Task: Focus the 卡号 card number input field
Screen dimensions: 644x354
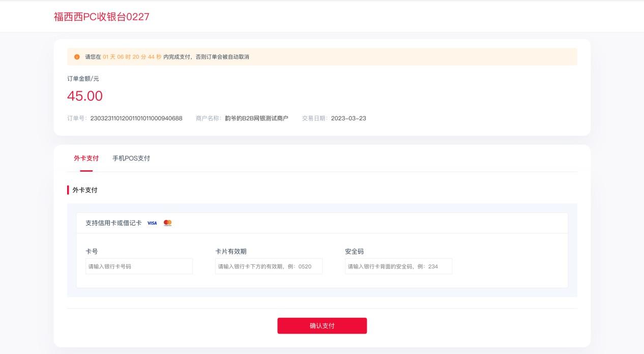Action: (x=139, y=266)
